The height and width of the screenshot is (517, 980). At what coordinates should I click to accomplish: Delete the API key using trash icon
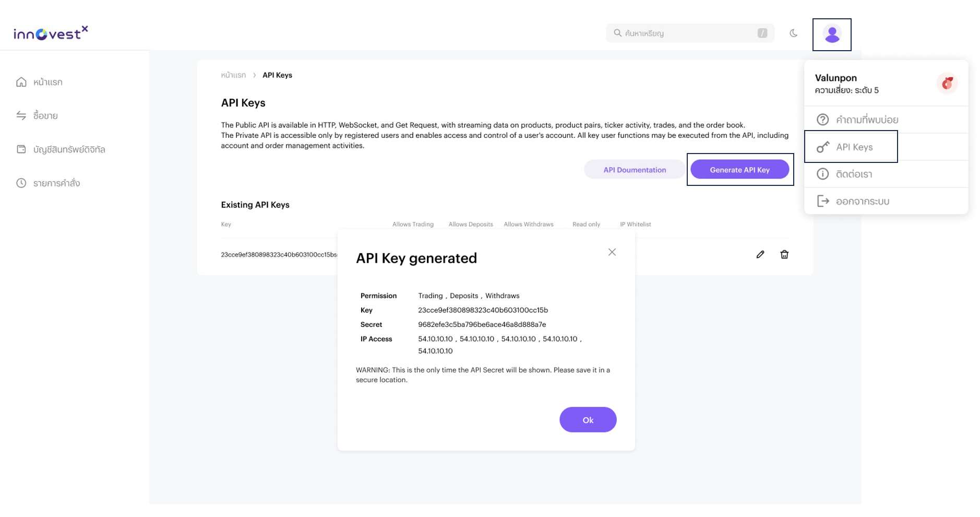tap(784, 254)
